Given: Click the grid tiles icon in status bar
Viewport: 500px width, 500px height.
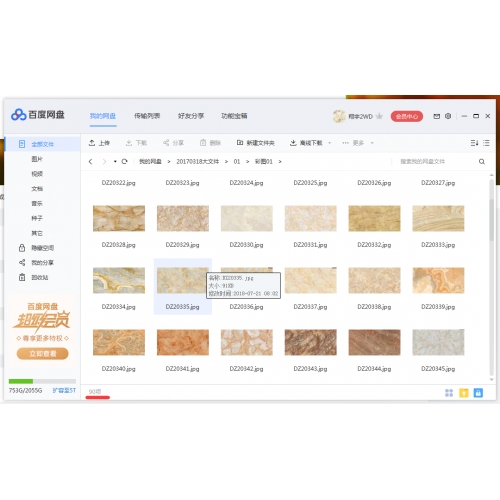Looking at the screenshot, I should click(449, 393).
